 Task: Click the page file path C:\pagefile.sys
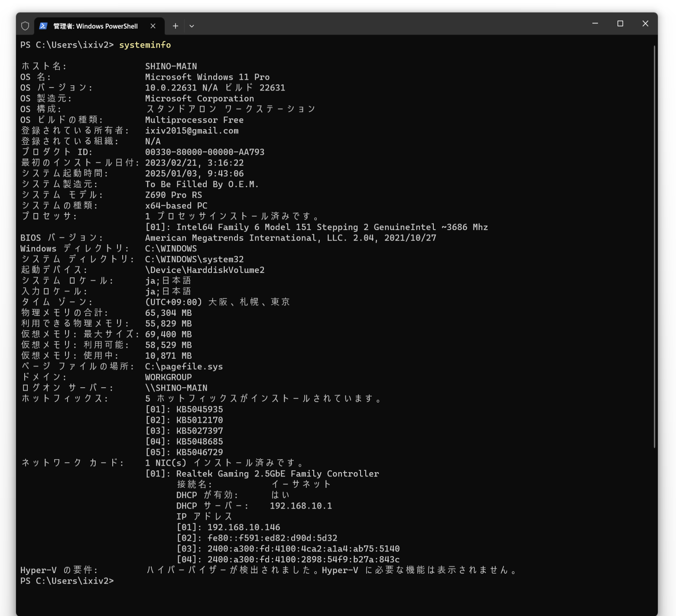coord(184,366)
